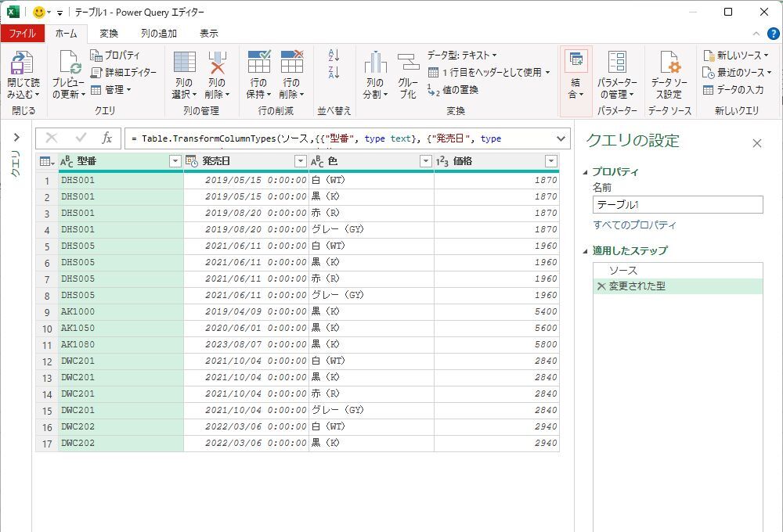Screen dimensions: 783x532
Task: Click the 閉じて読み込む icon
Action: [x=23, y=64]
